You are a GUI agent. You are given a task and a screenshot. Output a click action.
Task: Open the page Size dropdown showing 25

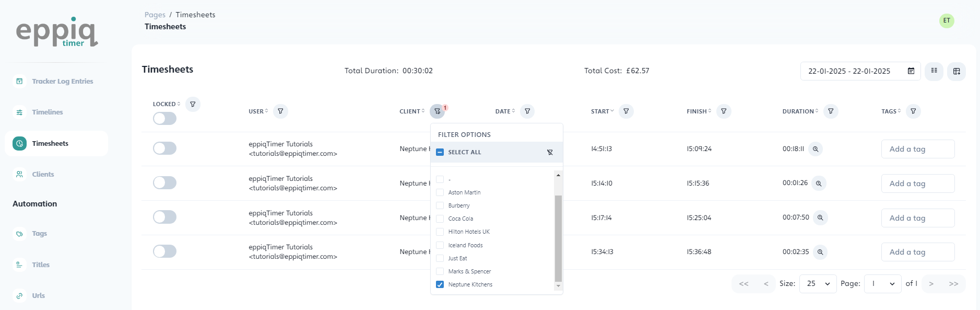click(818, 284)
